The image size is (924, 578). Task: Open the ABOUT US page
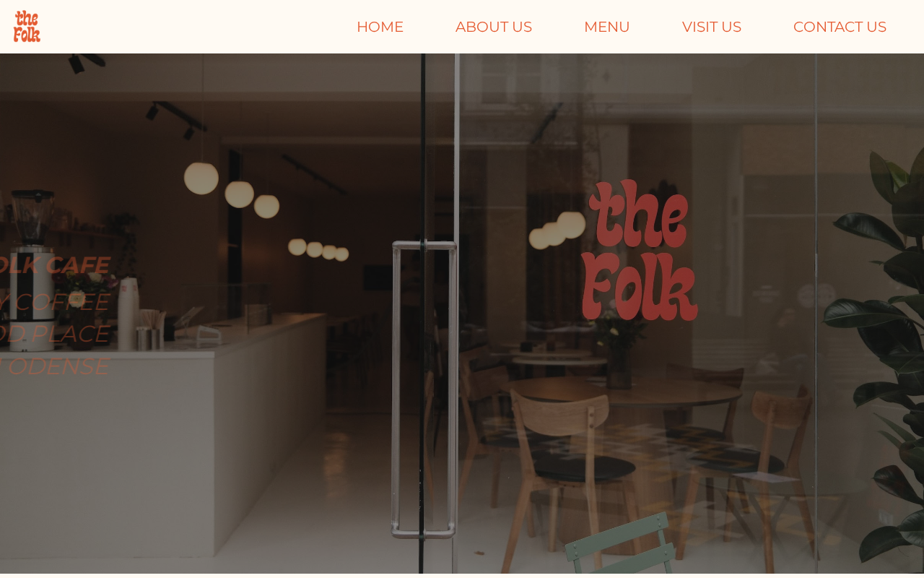494,27
